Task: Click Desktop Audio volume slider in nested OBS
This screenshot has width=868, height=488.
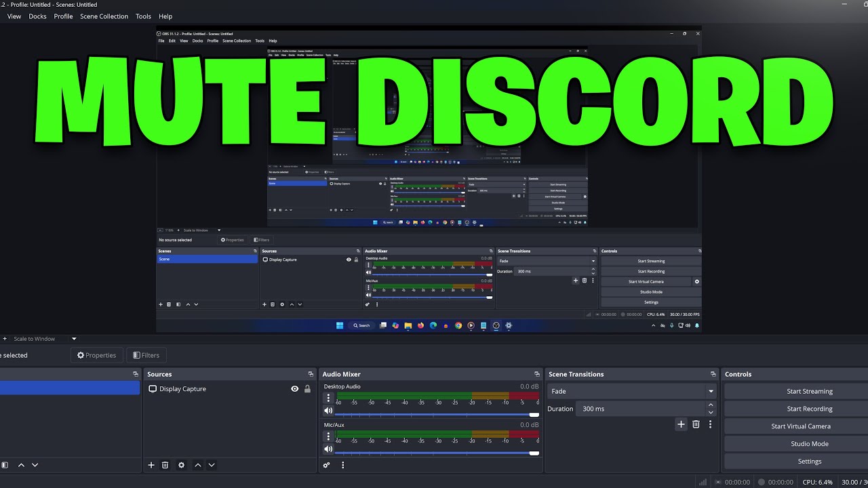Action: [433, 274]
